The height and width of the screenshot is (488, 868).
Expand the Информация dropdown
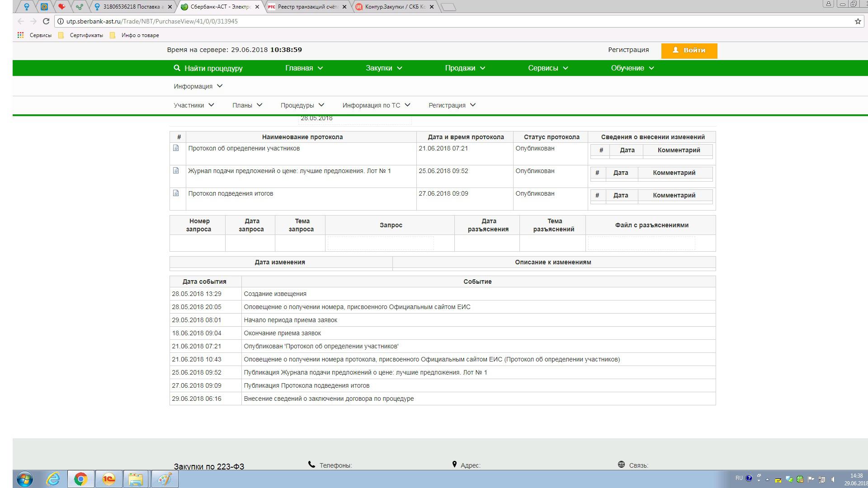tap(198, 86)
